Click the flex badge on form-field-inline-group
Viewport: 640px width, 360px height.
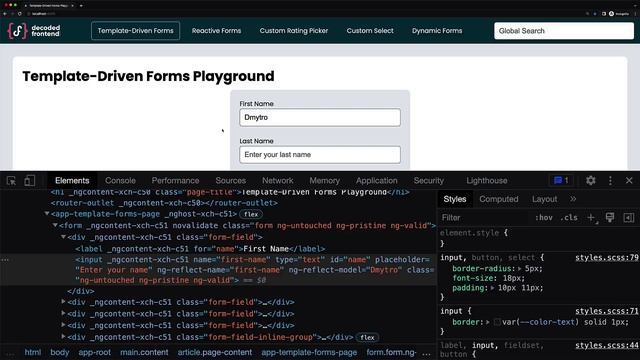point(367,337)
